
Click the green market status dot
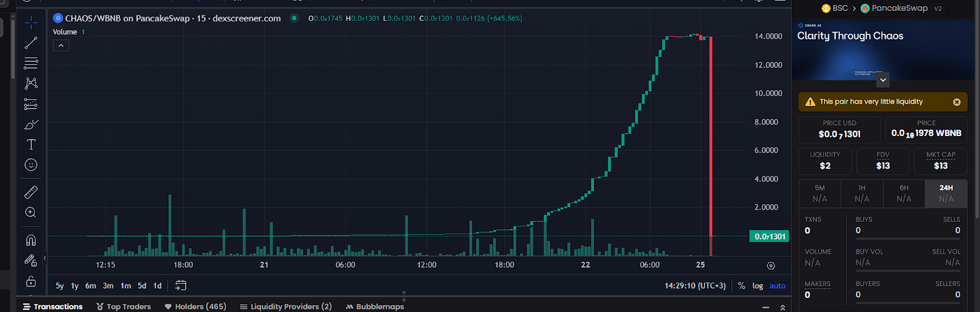click(x=294, y=18)
